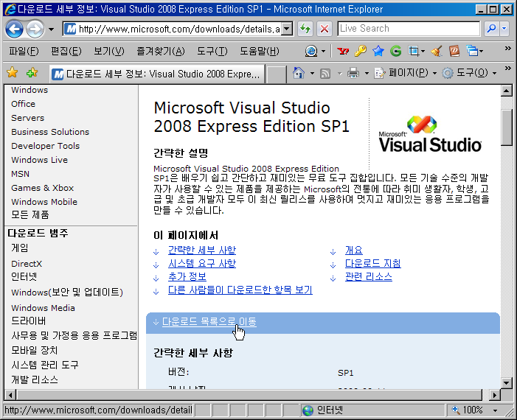Click the address bar URL field
Screen dimensions: 517x420
(173, 29)
